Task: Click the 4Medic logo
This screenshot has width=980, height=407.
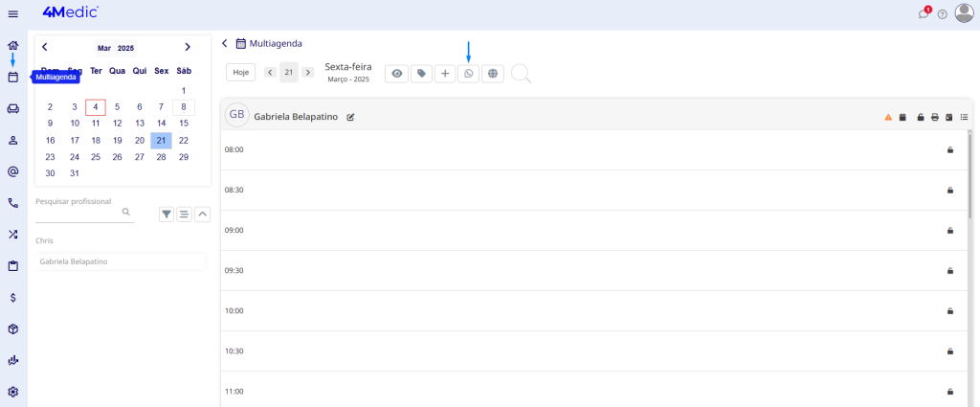Action: (x=70, y=11)
